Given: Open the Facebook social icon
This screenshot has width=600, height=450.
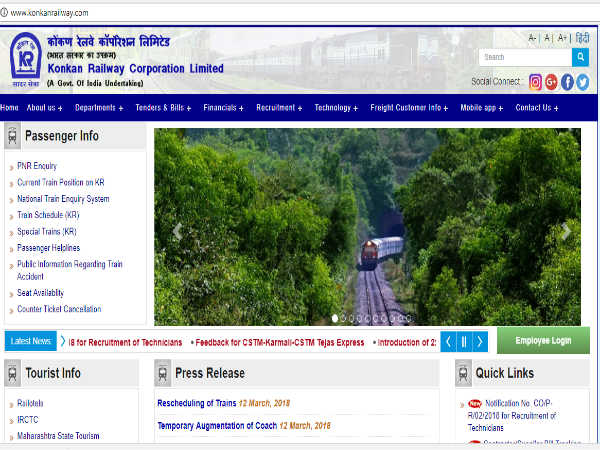Looking at the screenshot, I should pos(567,82).
